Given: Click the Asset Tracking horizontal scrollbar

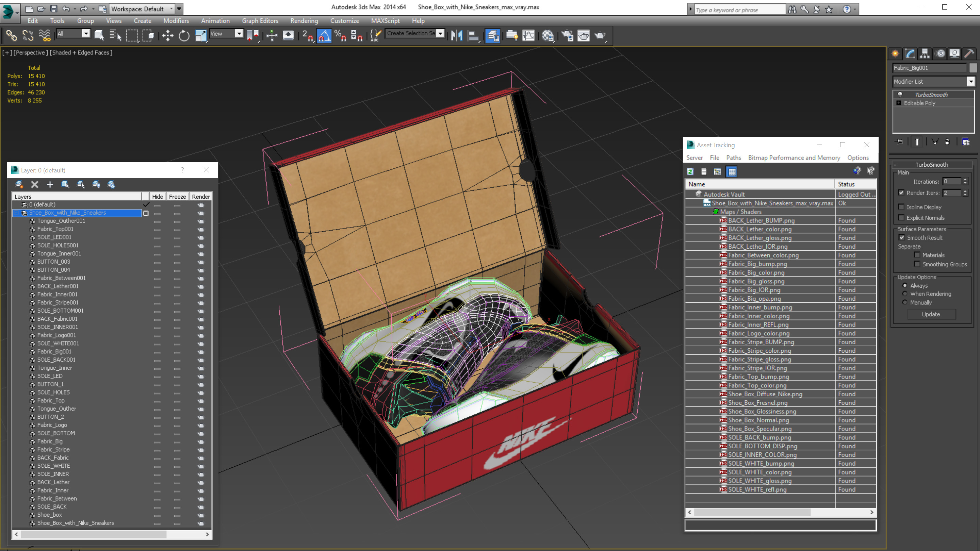Looking at the screenshot, I should coord(752,512).
